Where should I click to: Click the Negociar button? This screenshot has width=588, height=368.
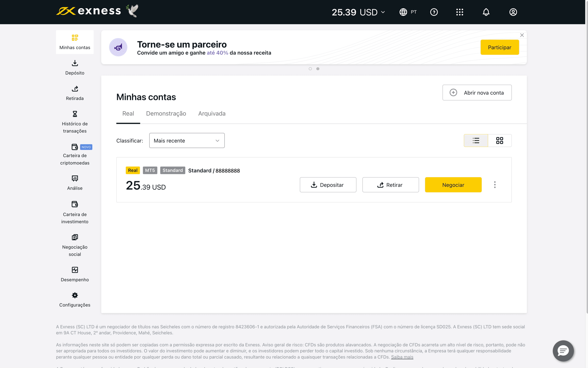(453, 185)
